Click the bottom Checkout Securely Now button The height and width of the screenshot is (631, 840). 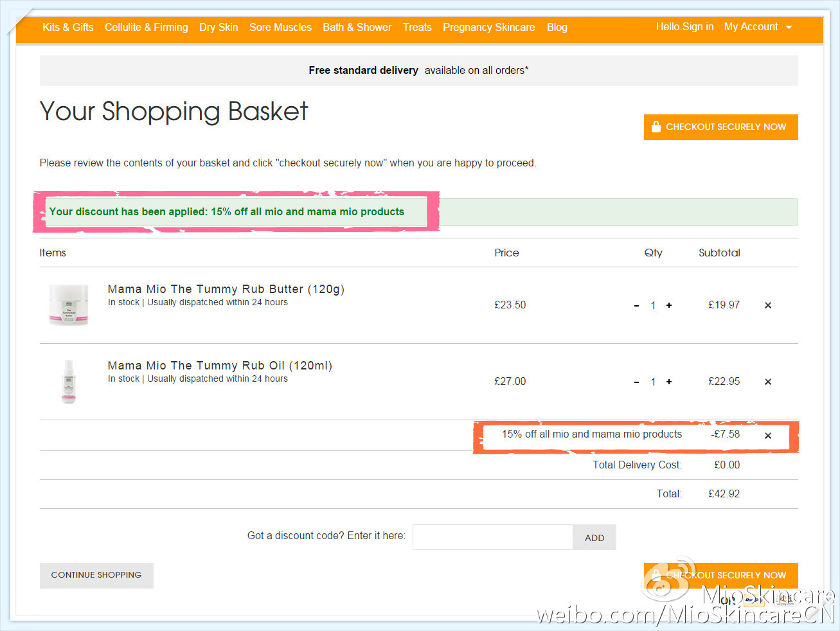721,575
